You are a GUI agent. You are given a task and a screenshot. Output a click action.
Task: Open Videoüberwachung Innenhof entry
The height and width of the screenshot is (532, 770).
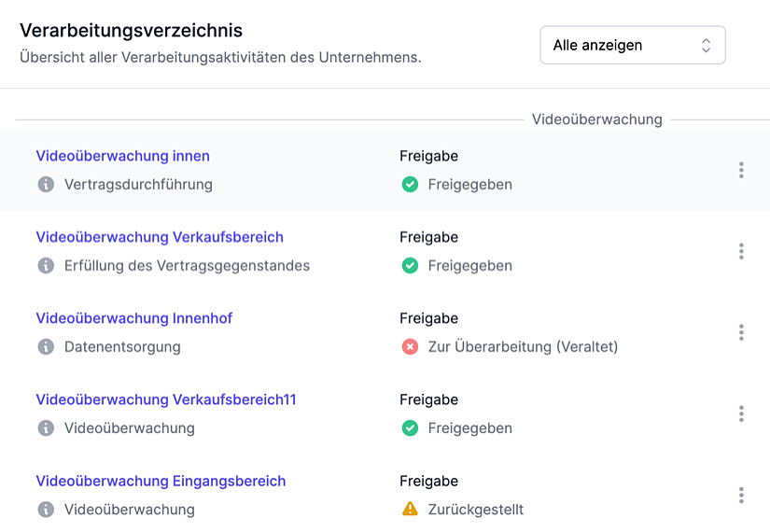tap(133, 318)
